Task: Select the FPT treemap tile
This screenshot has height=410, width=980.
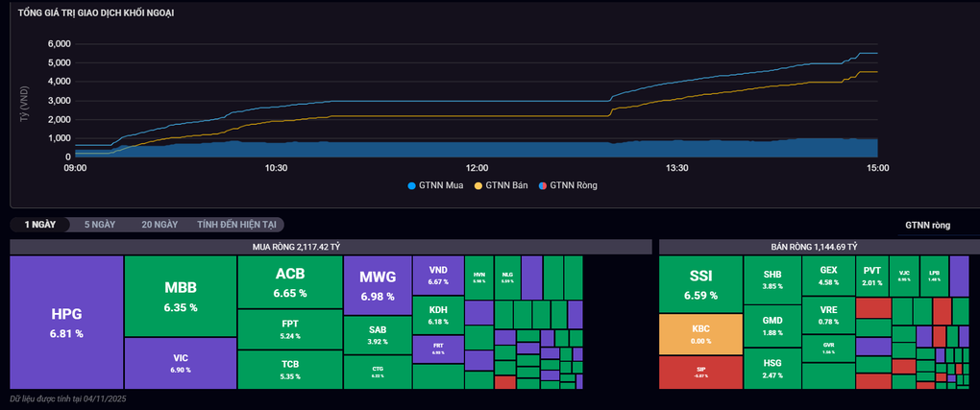Action: coord(290,329)
